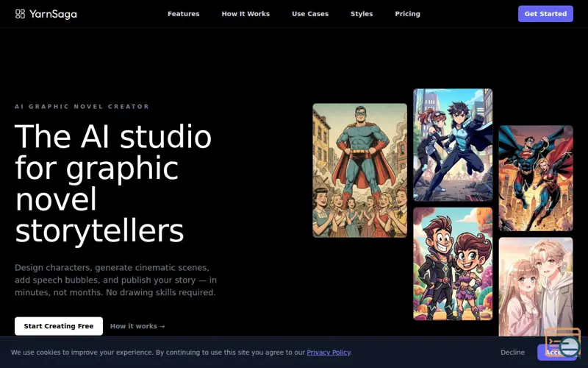Open the cartoon grinning couple artwork

pos(453,263)
